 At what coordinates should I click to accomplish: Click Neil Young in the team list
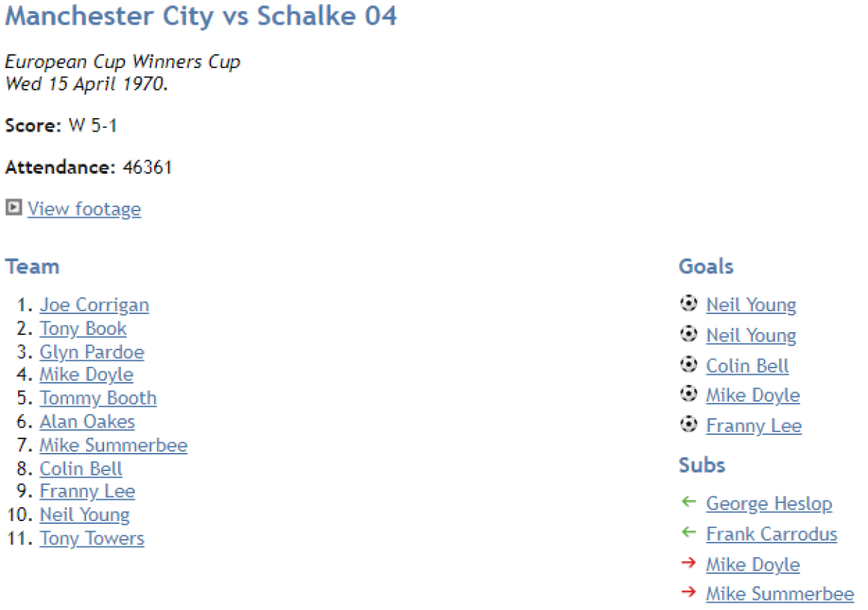tap(85, 515)
